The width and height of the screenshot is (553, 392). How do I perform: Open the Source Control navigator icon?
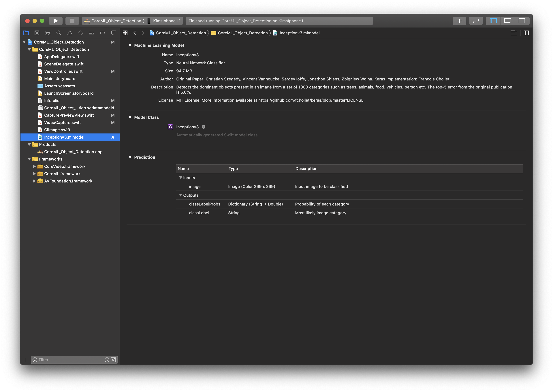tap(37, 33)
